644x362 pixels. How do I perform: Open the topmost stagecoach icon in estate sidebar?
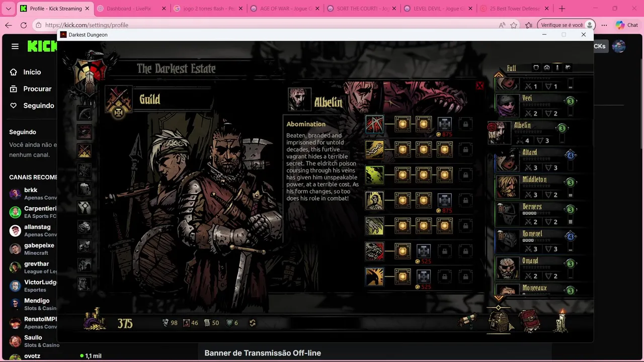click(x=84, y=113)
